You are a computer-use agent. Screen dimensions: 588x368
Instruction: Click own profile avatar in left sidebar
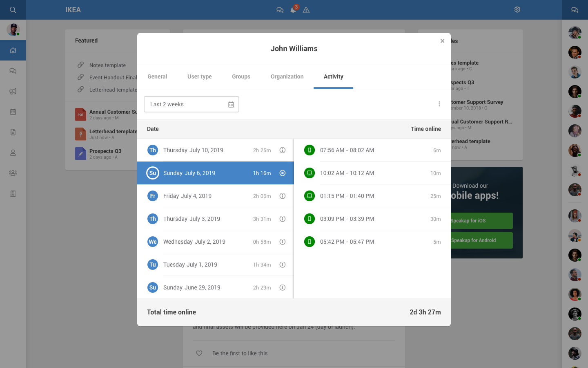coord(13,29)
